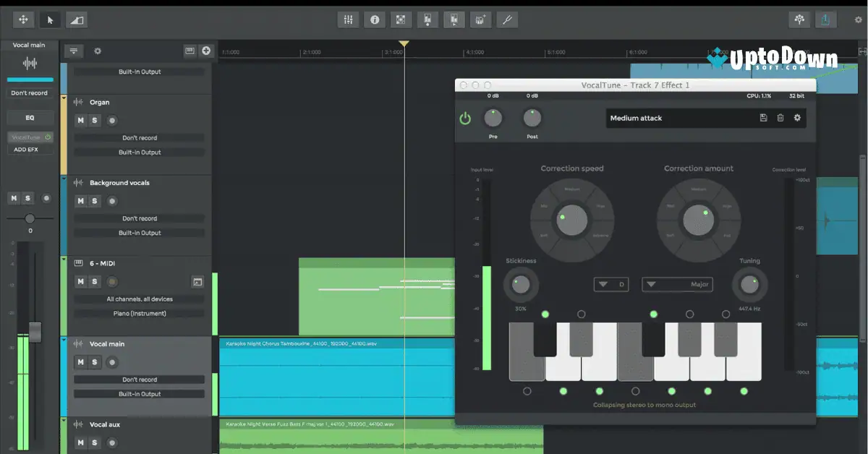Open the mixer icon in the toolbar
The height and width of the screenshot is (454, 868).
click(x=348, y=20)
